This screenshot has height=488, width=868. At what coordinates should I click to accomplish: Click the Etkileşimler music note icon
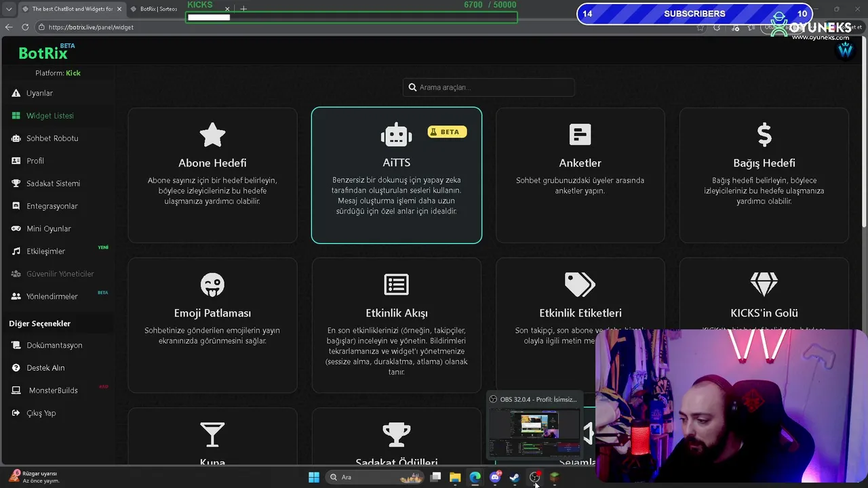pos(16,251)
